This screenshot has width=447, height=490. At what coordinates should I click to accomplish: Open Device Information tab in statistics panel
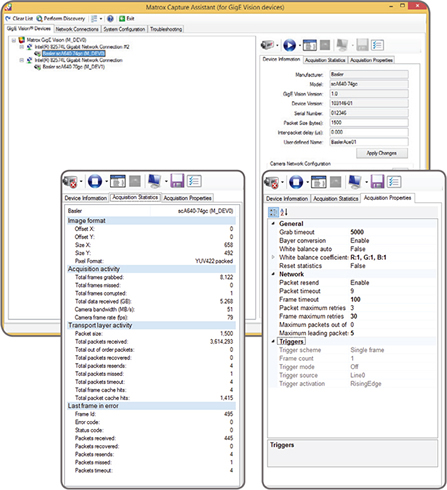[86, 198]
